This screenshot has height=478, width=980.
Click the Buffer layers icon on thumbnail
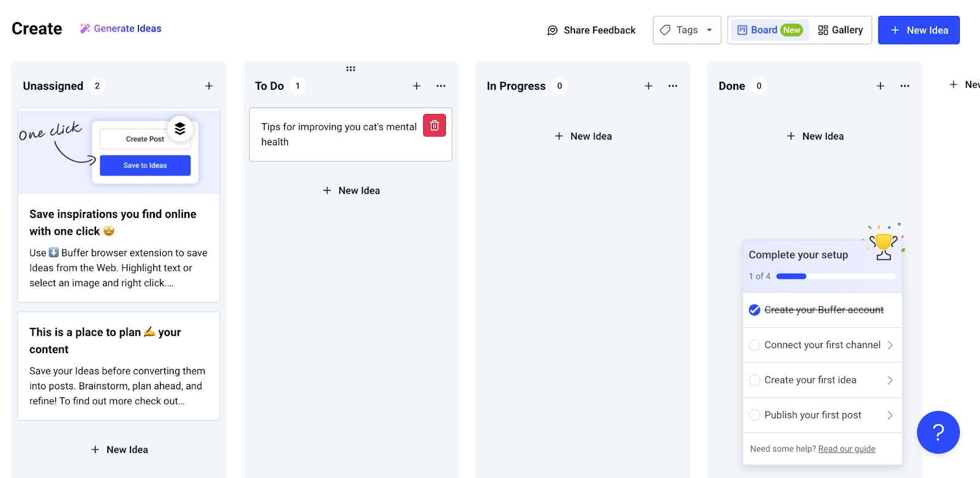click(180, 129)
